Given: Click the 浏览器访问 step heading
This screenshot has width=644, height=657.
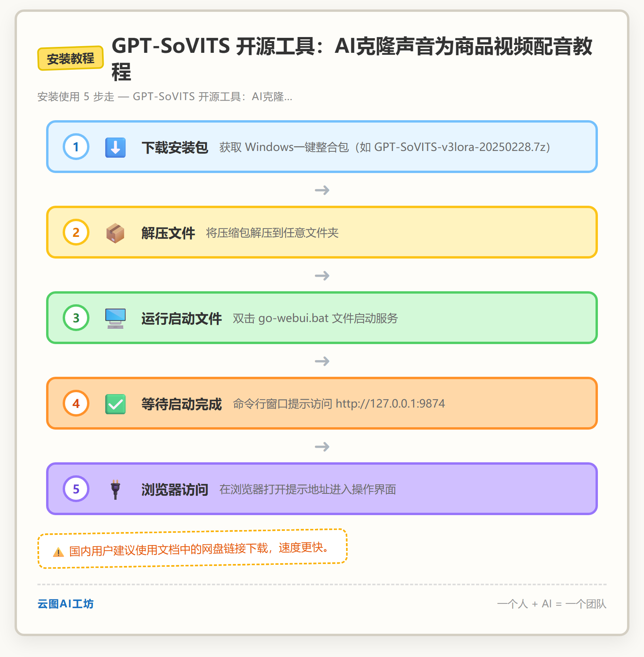Looking at the screenshot, I should [x=175, y=489].
